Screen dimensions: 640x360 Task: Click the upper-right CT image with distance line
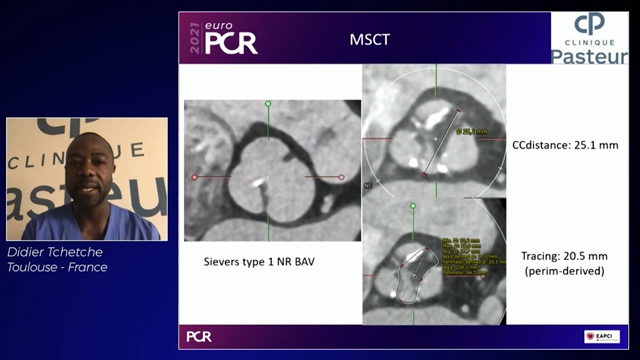coord(434,131)
